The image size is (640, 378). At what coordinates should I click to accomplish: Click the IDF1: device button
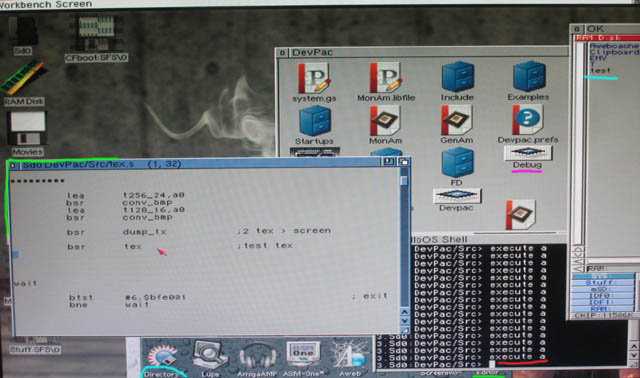[x=603, y=302]
